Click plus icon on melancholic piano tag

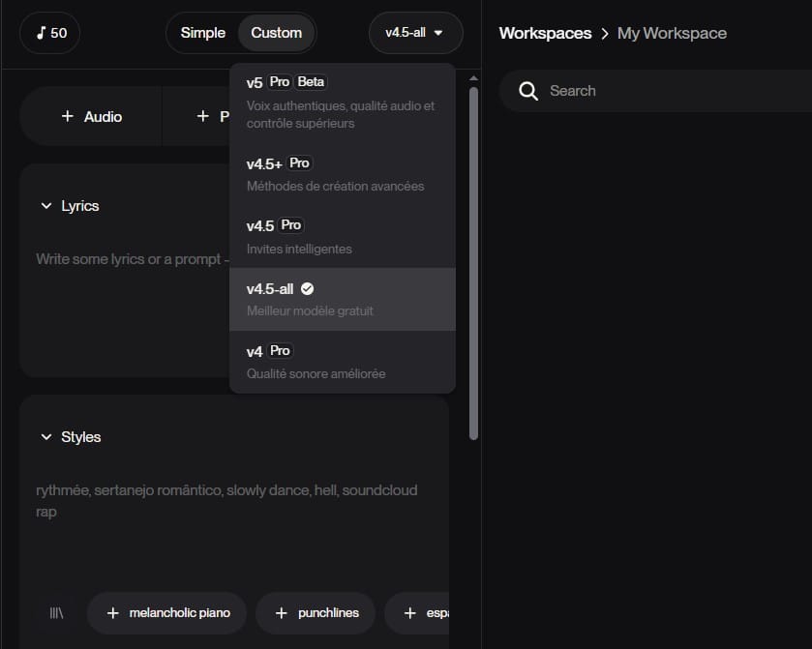[x=112, y=613]
